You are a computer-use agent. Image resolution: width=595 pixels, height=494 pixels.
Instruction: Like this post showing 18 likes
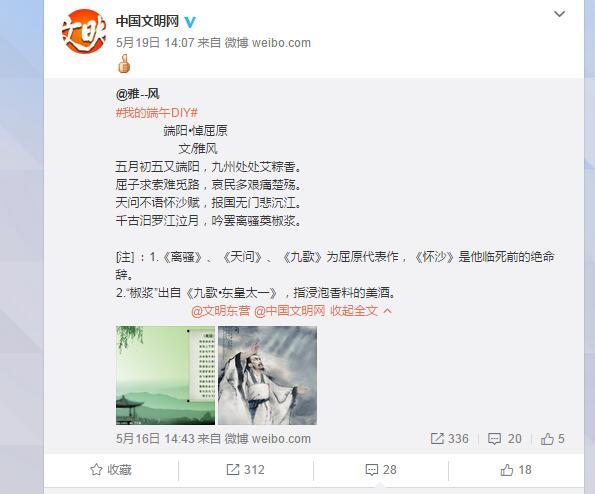tap(516, 470)
